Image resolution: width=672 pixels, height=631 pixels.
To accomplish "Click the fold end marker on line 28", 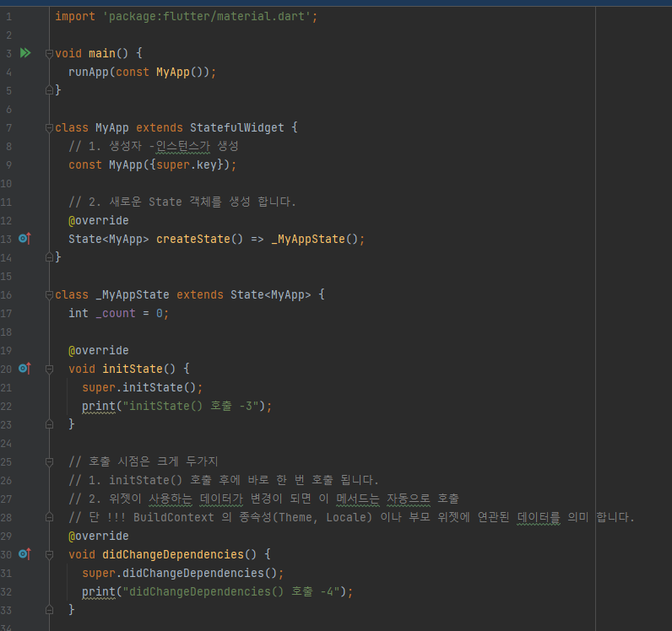I will pyautogui.click(x=49, y=517).
